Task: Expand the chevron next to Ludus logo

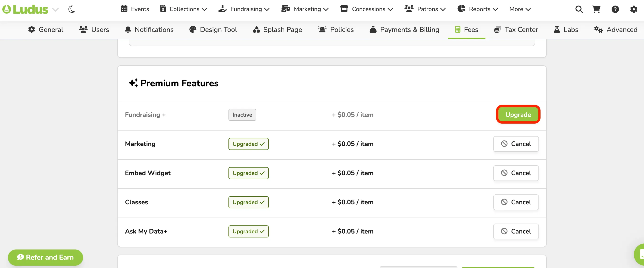Action: click(55, 9)
